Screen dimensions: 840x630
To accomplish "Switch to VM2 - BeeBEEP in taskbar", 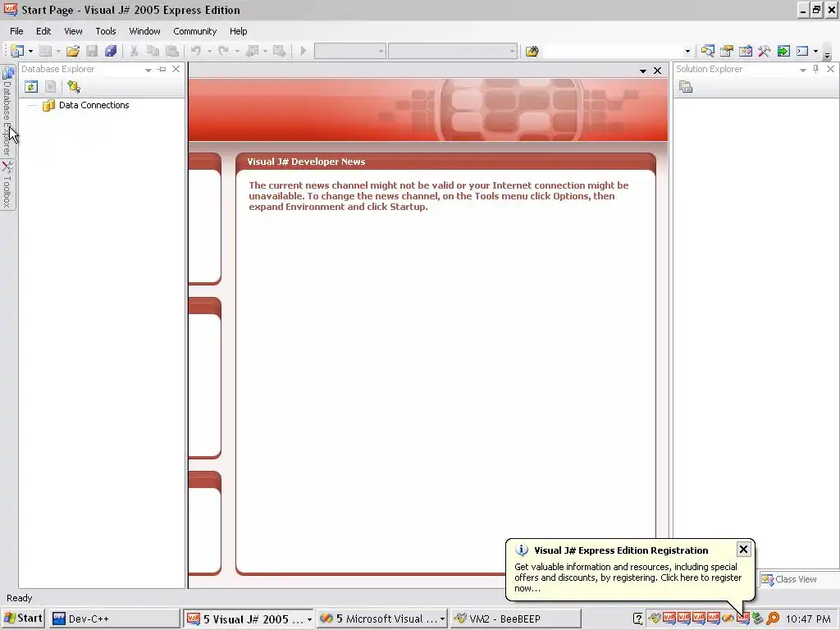I will [x=515, y=619].
